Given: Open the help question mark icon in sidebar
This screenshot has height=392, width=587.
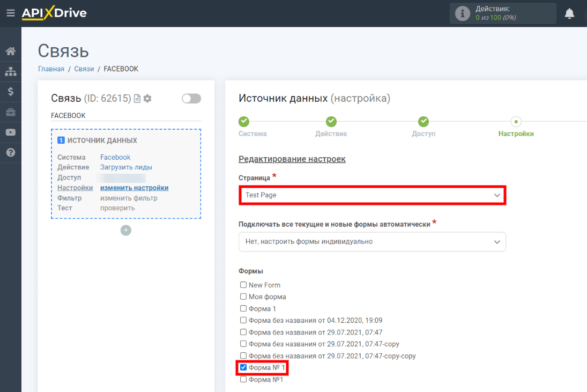Looking at the screenshot, I should (x=10, y=152).
